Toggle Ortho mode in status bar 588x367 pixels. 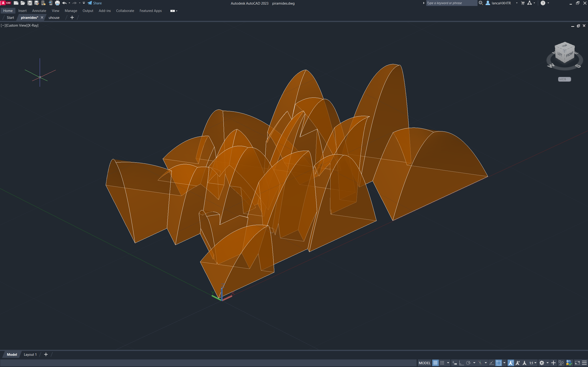461,363
